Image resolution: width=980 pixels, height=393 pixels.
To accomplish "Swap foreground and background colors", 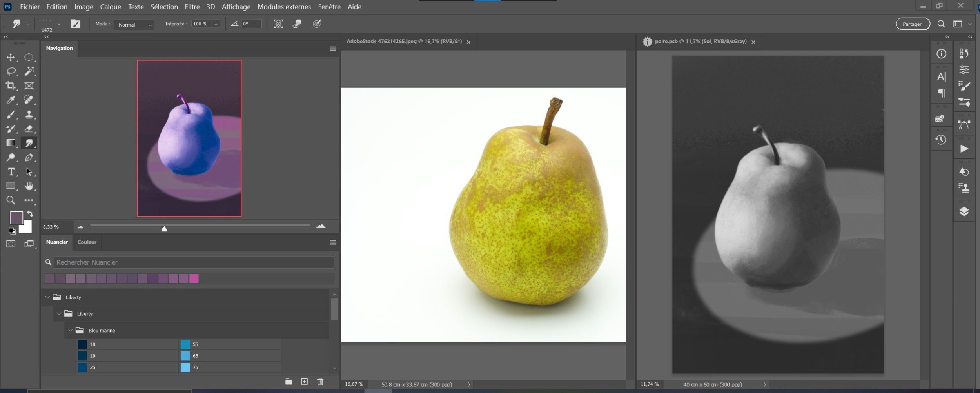I will pyautogui.click(x=30, y=214).
